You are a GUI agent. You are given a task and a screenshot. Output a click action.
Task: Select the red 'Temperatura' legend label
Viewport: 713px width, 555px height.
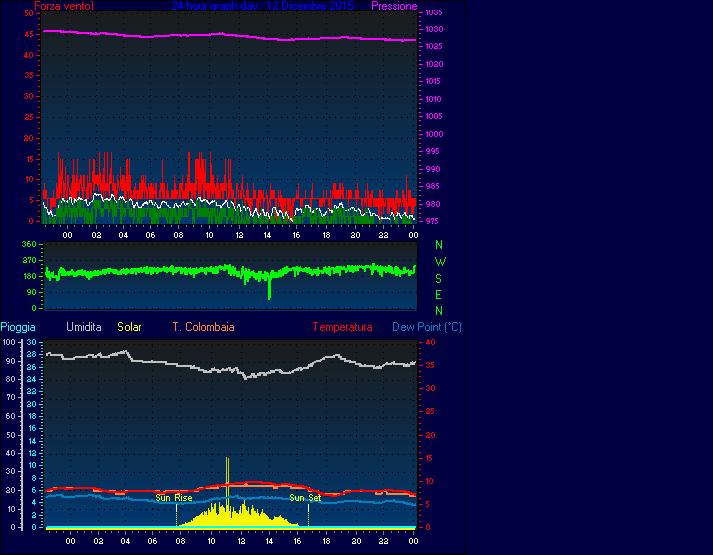click(342, 327)
